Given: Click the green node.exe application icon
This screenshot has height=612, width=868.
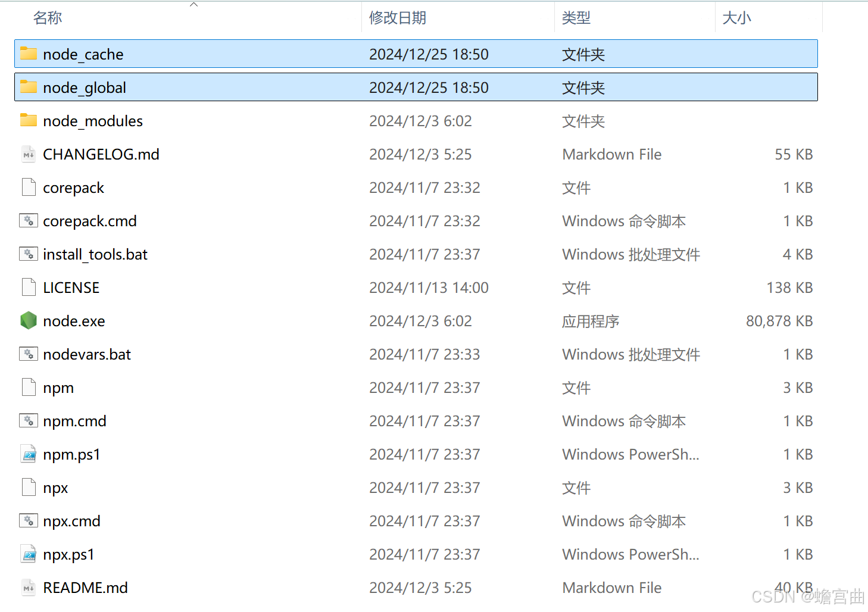Looking at the screenshot, I should coord(29,321).
